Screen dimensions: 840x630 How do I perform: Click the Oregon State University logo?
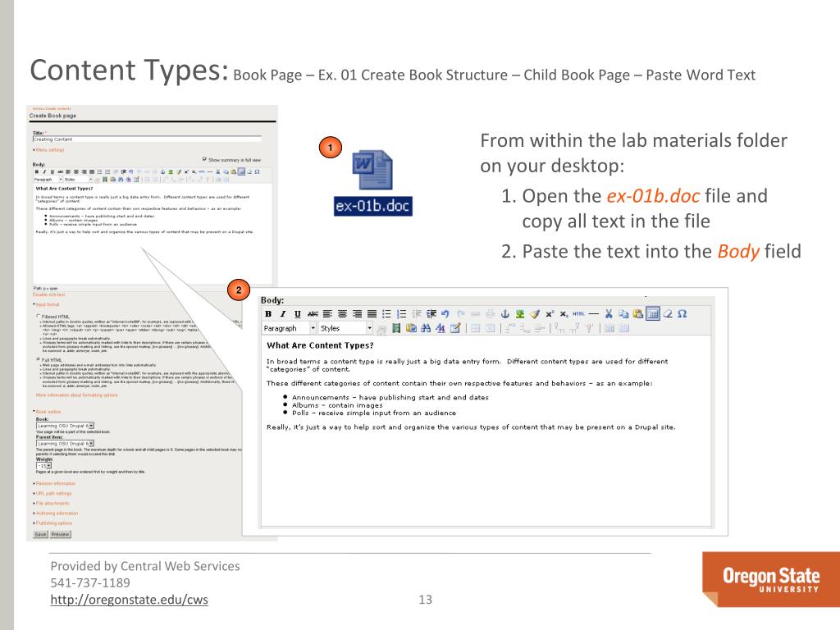771,580
